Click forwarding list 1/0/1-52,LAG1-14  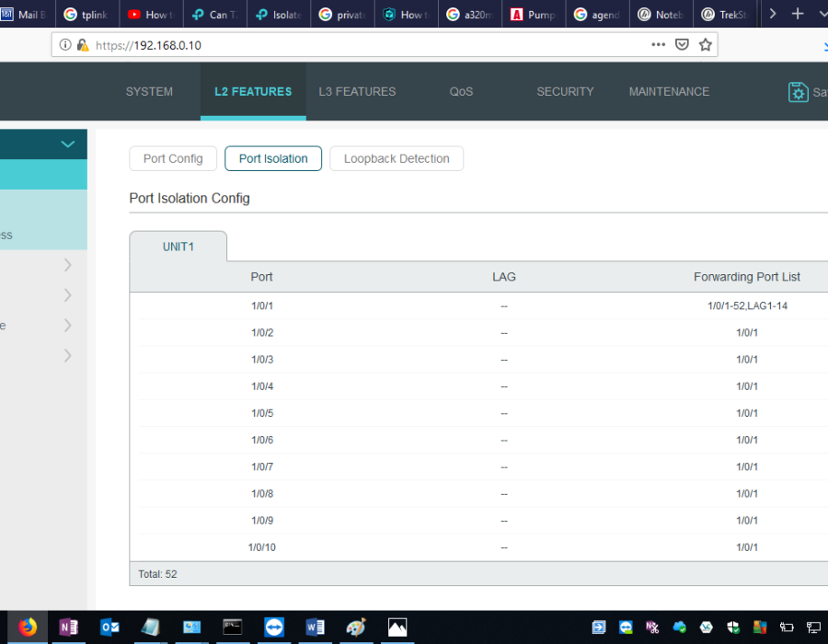[x=747, y=305]
